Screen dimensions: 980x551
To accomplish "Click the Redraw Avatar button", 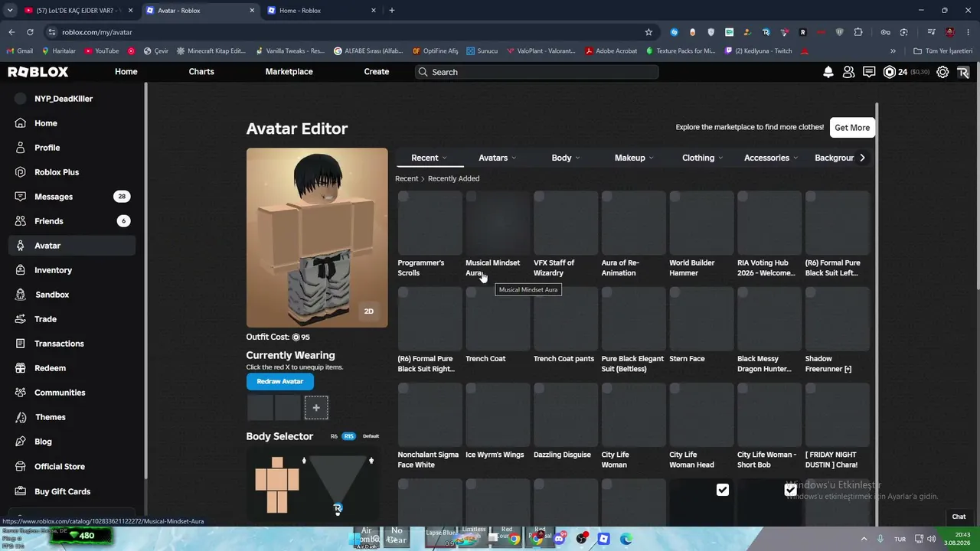I will (x=279, y=382).
